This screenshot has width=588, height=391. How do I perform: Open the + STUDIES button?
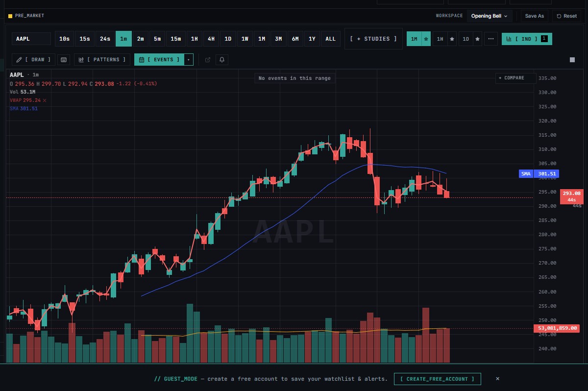[373, 39]
